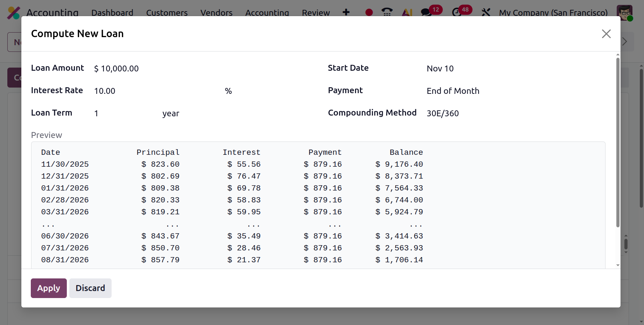This screenshot has width=644, height=325.
Task: Click the Odoo Accounting app logo
Action: (14, 13)
